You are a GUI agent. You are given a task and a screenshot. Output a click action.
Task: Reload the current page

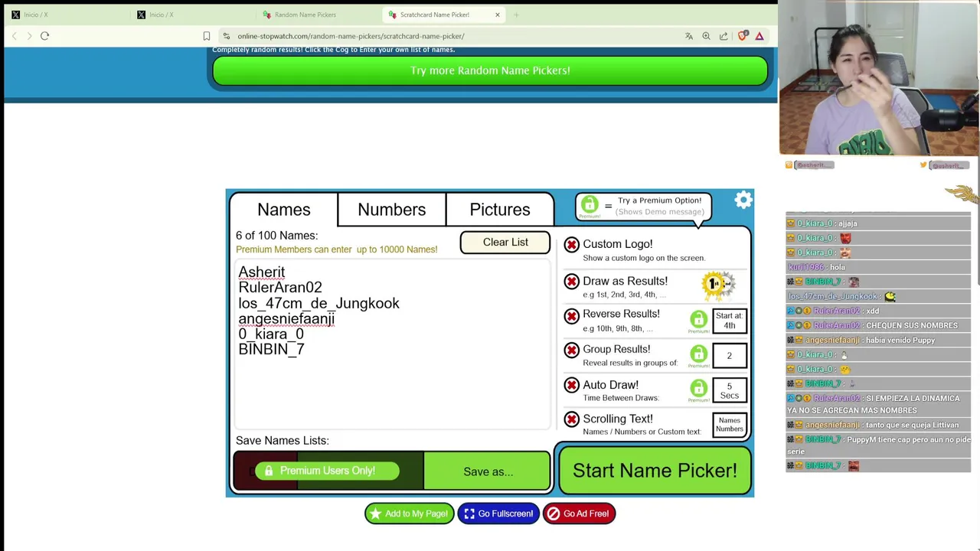[44, 36]
